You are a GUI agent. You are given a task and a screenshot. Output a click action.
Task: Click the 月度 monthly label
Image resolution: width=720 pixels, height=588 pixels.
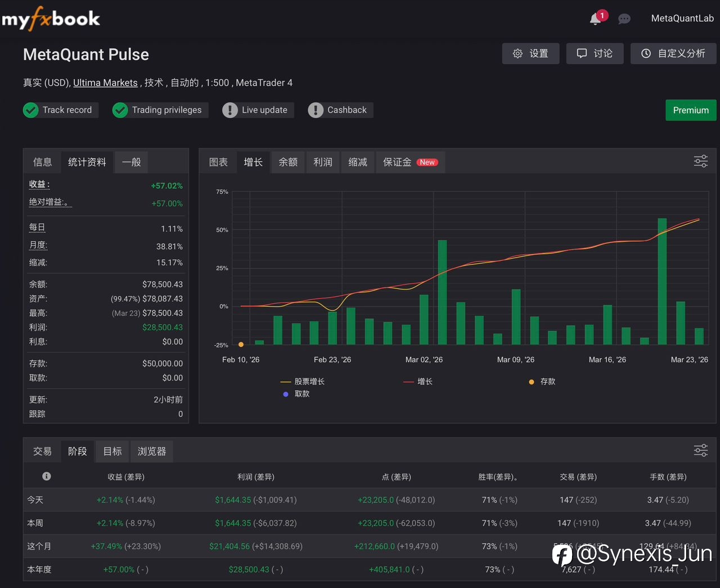click(38, 245)
